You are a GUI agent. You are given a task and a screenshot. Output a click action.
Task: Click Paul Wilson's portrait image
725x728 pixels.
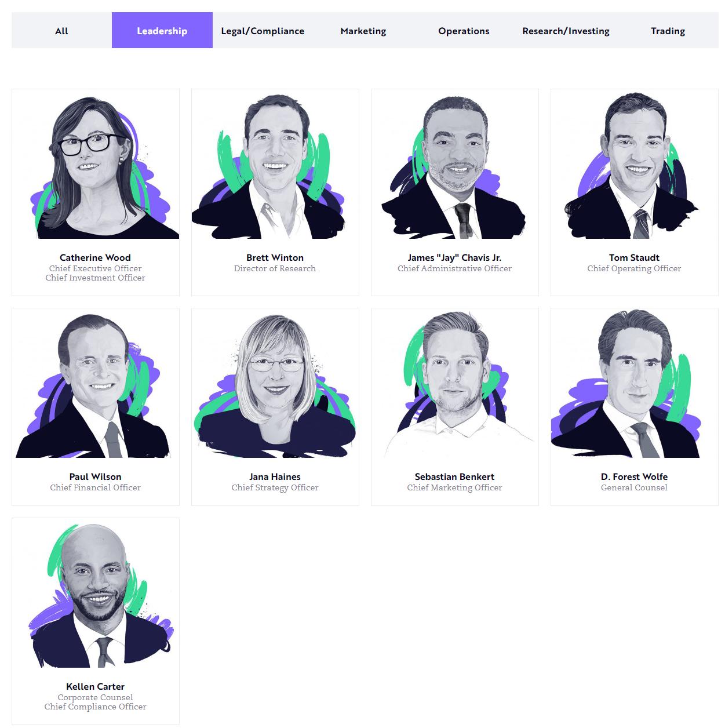[96, 384]
